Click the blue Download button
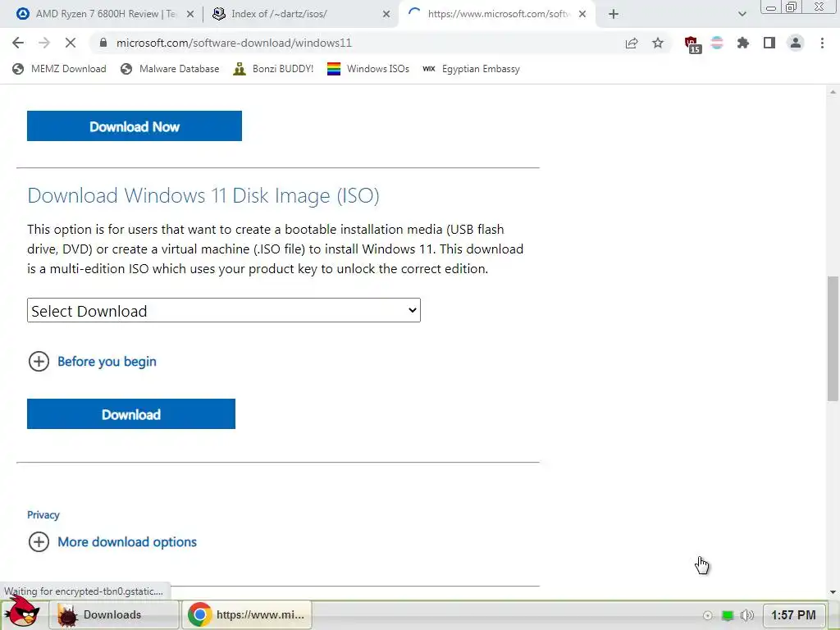Viewport: 840px width, 630px height. [131, 413]
